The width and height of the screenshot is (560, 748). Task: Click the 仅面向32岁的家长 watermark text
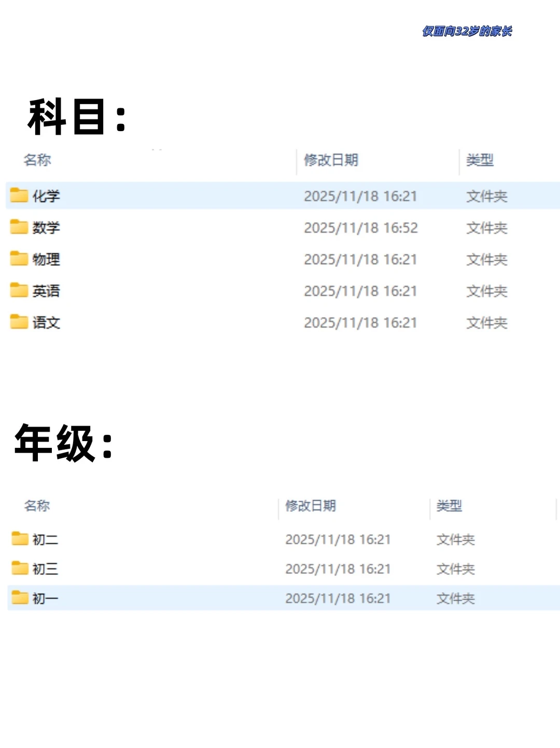pyautogui.click(x=466, y=31)
